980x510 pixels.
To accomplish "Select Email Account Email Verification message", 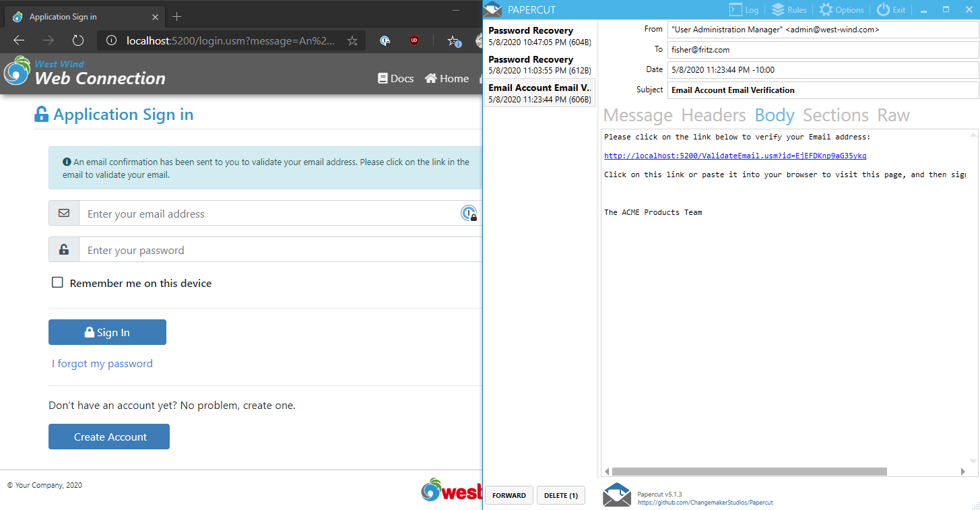I will coord(540,93).
